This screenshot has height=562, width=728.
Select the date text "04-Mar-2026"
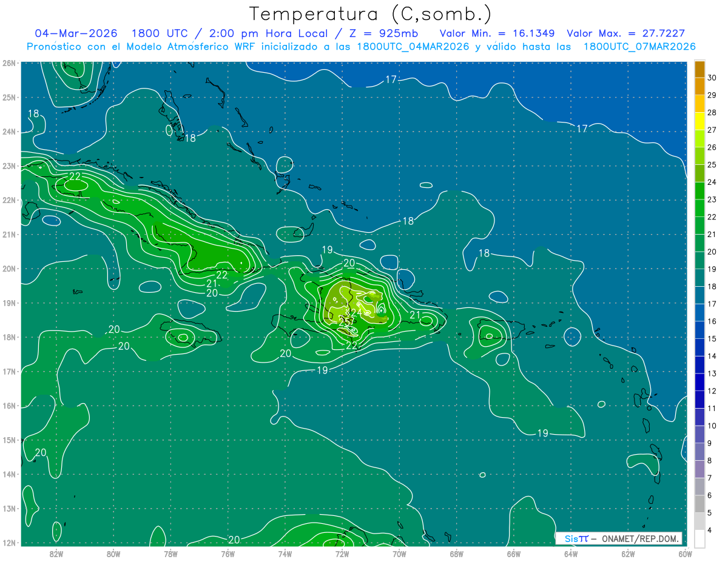tap(76, 33)
